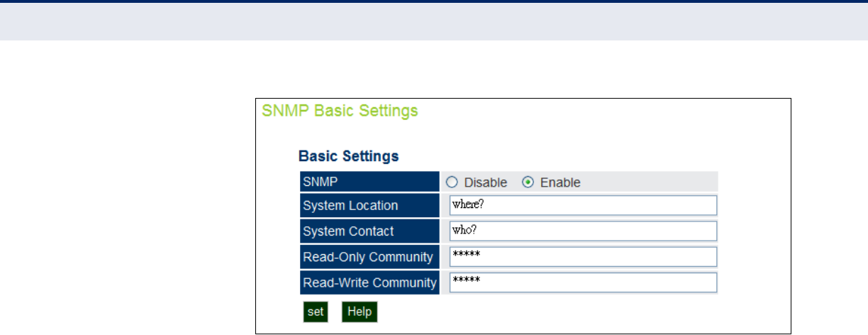Viewport: 868px width, 335px height.
Task: Click the Read-Write Community password field
Action: pos(583,282)
